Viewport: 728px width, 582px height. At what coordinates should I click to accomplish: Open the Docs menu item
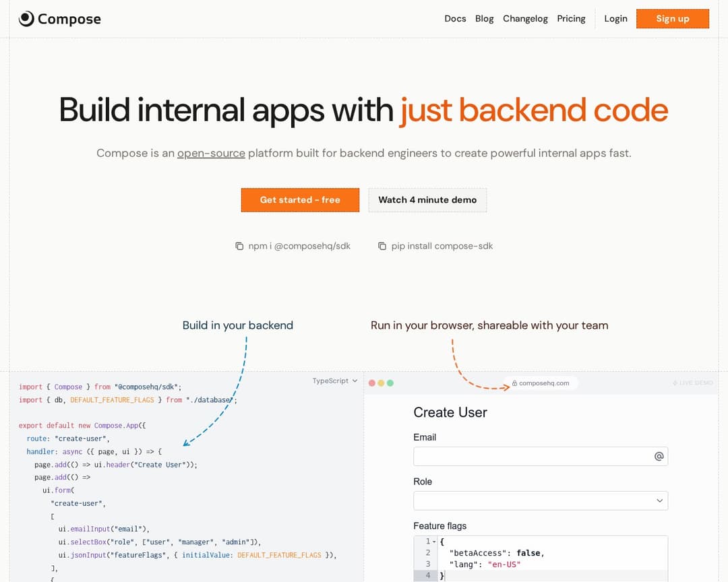(x=455, y=19)
